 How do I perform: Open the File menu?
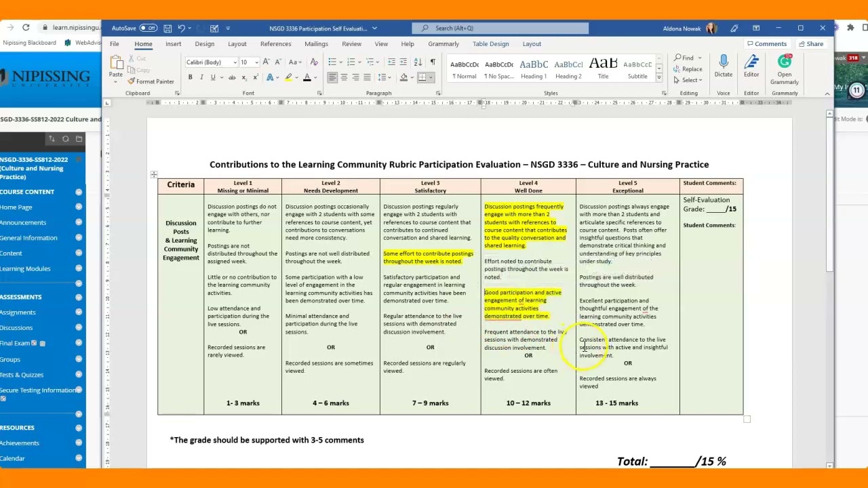pyautogui.click(x=115, y=44)
